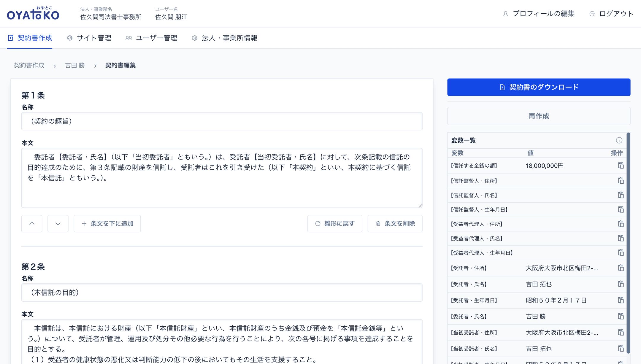Open the 変数一覧 info icon
Image resolution: width=641 pixels, height=364 pixels.
(619, 140)
